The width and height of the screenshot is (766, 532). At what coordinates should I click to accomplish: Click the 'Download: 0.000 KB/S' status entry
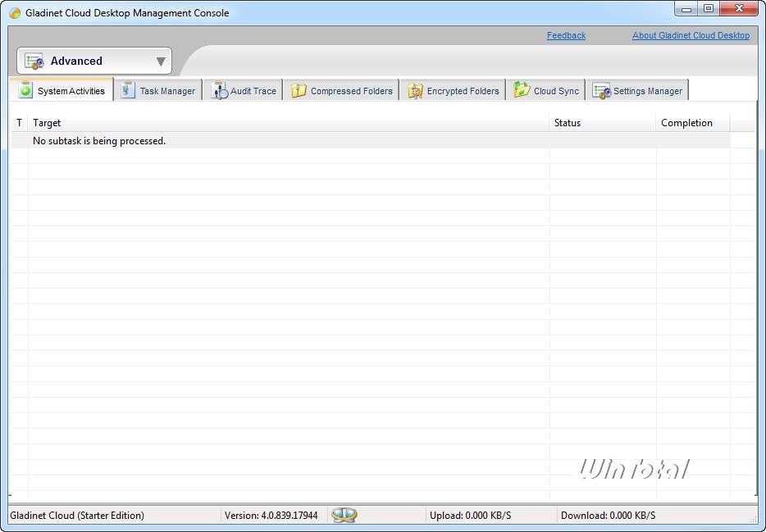[x=609, y=516]
